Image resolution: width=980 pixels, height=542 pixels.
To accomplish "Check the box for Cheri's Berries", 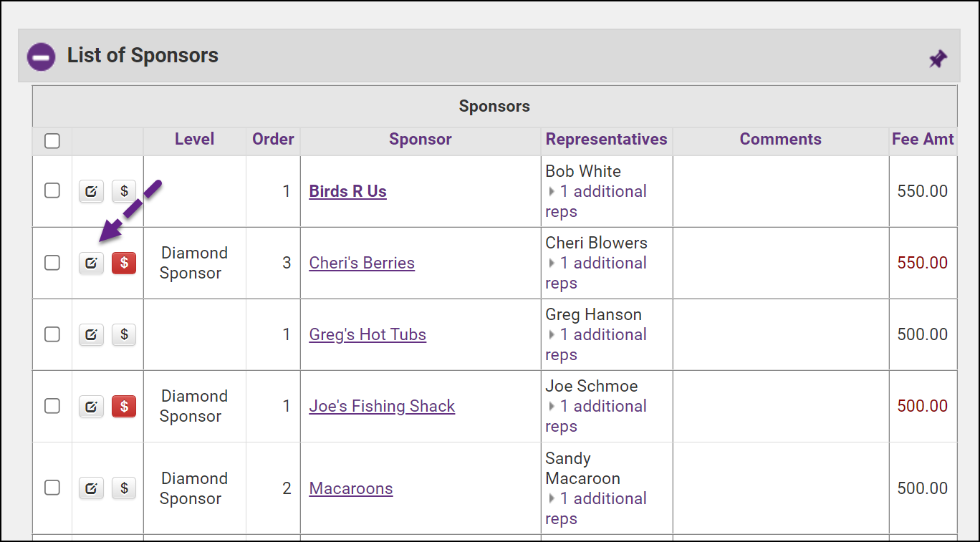I will (52, 263).
